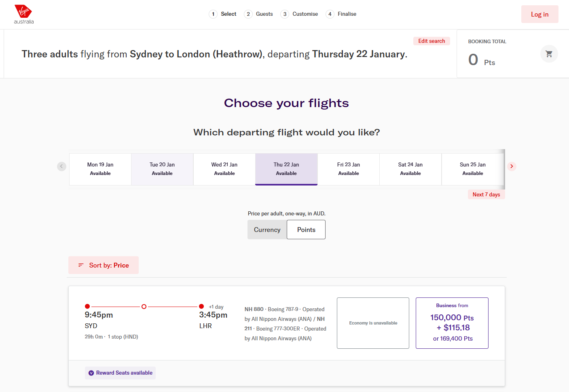
Task: Open the Sort by Price dropdown
Action: [104, 265]
